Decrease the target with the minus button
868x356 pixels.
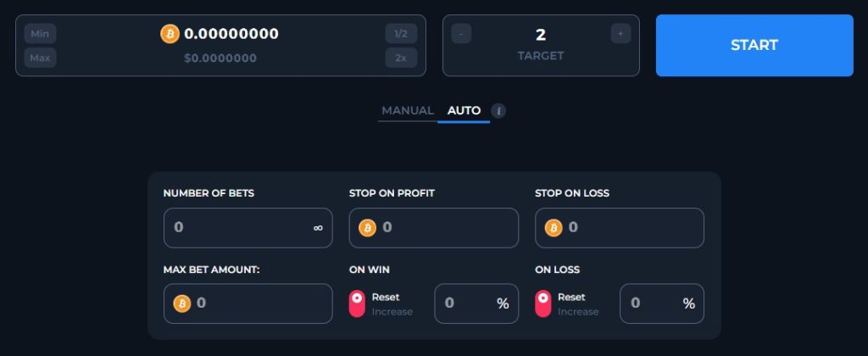(461, 34)
